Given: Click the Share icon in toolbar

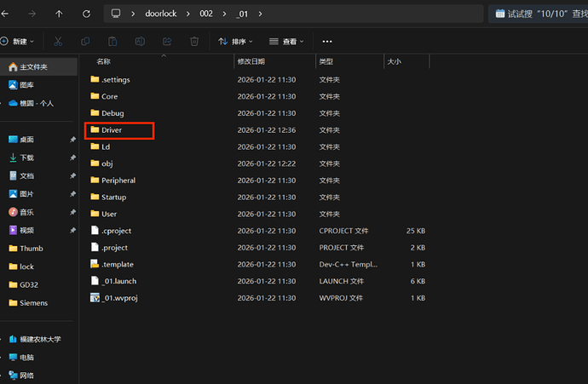Looking at the screenshot, I should [x=167, y=41].
